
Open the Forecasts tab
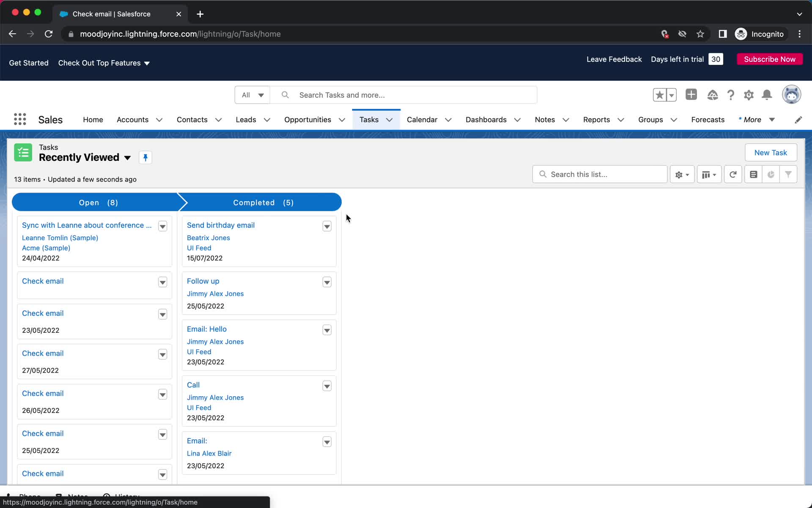tap(708, 120)
